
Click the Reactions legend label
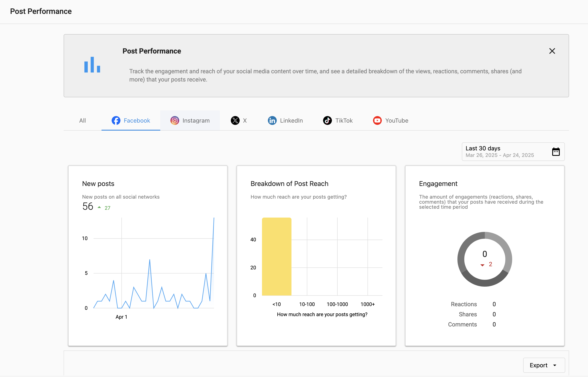(x=464, y=304)
